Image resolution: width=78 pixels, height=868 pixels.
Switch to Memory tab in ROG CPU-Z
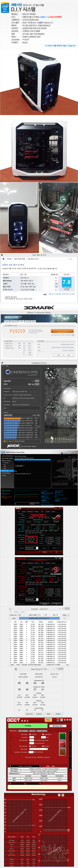(37, 512)
